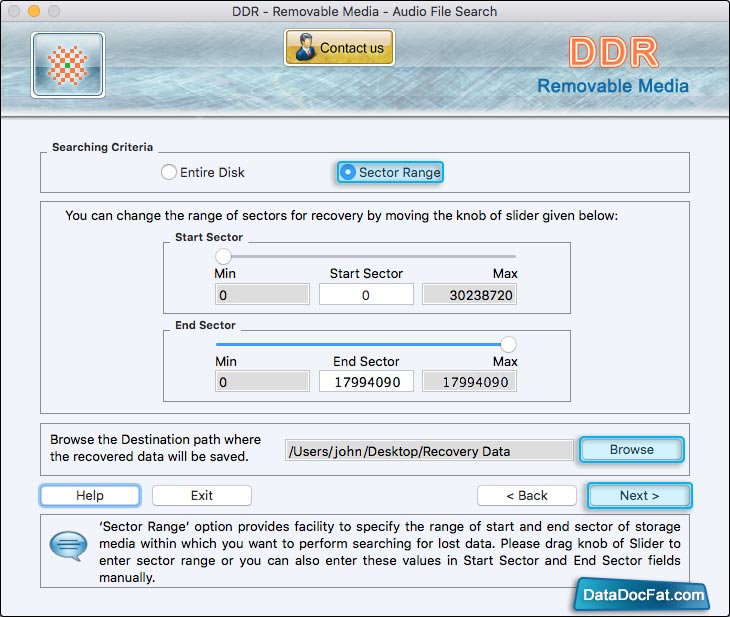Click the Start Sector slider knob
This screenshot has width=730, height=617.
coord(223,256)
